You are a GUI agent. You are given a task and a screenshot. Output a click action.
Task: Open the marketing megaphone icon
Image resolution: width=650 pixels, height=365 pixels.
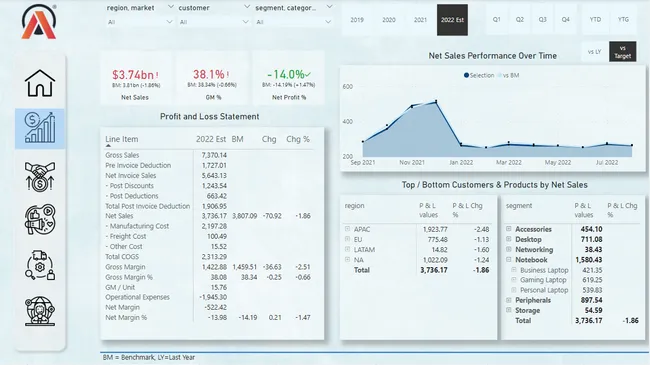(40, 219)
